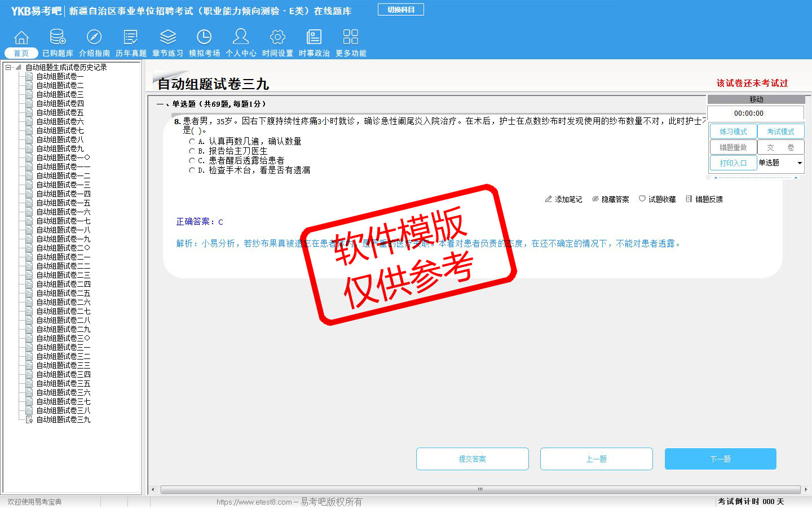
Task: Open 模拟考场 clock icon
Action: [x=204, y=37]
